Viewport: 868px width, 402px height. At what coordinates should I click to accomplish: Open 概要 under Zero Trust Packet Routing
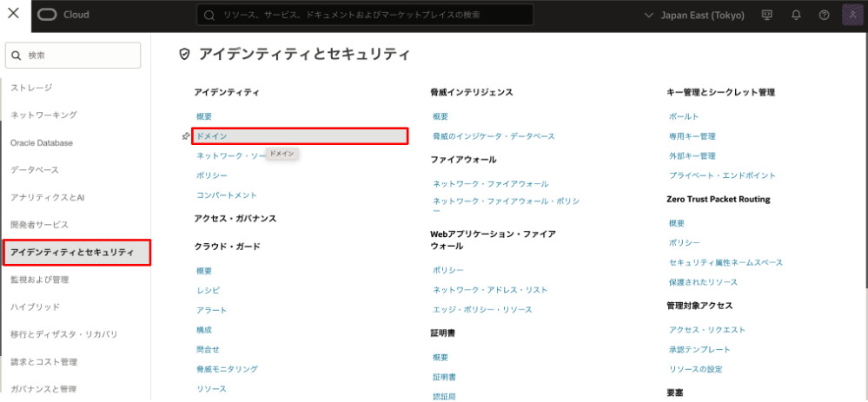(x=677, y=223)
